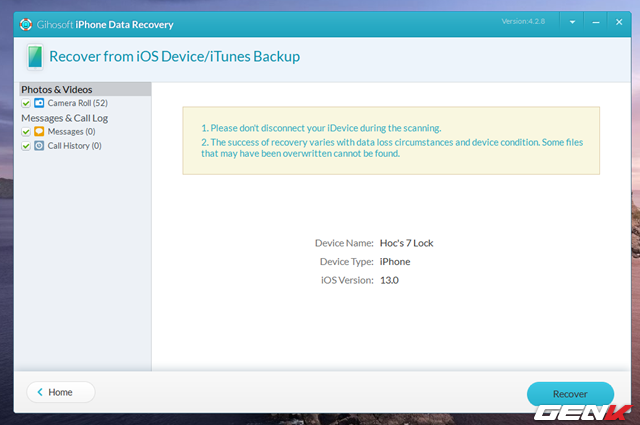Click the phone icon beside the page title
The image size is (640, 425).
tap(34, 57)
